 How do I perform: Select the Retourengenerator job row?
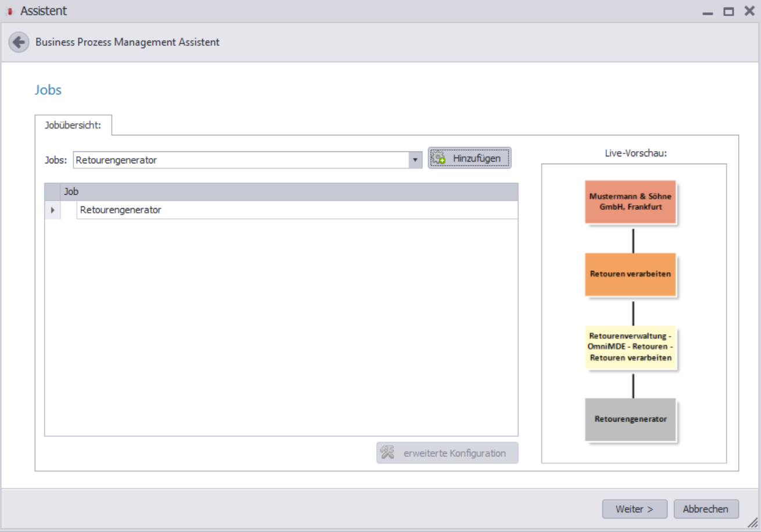coord(281,210)
